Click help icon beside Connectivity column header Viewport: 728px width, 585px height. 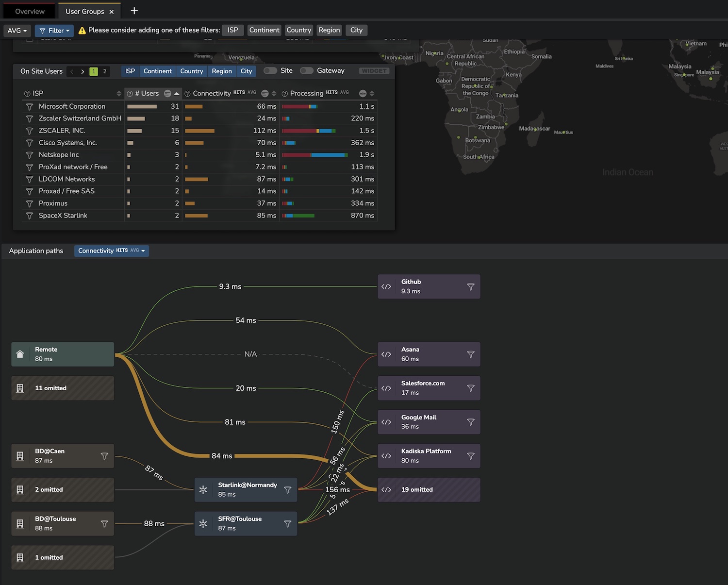(187, 94)
